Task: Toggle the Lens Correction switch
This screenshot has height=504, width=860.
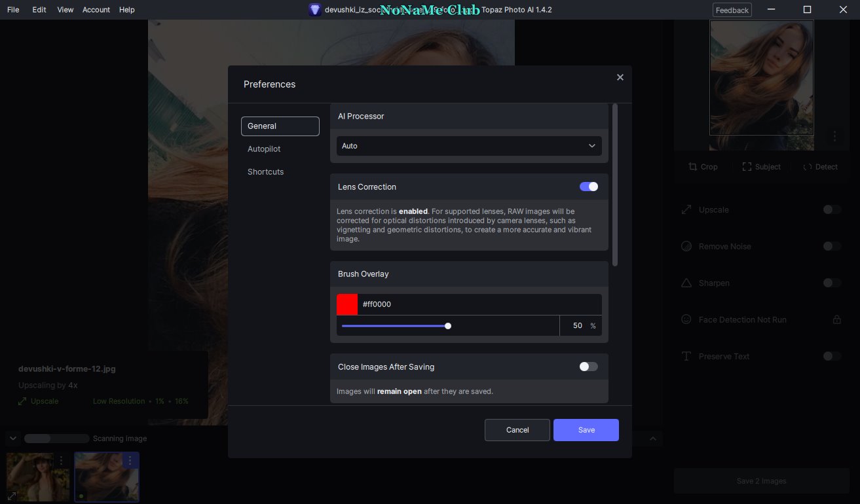Action: click(589, 187)
